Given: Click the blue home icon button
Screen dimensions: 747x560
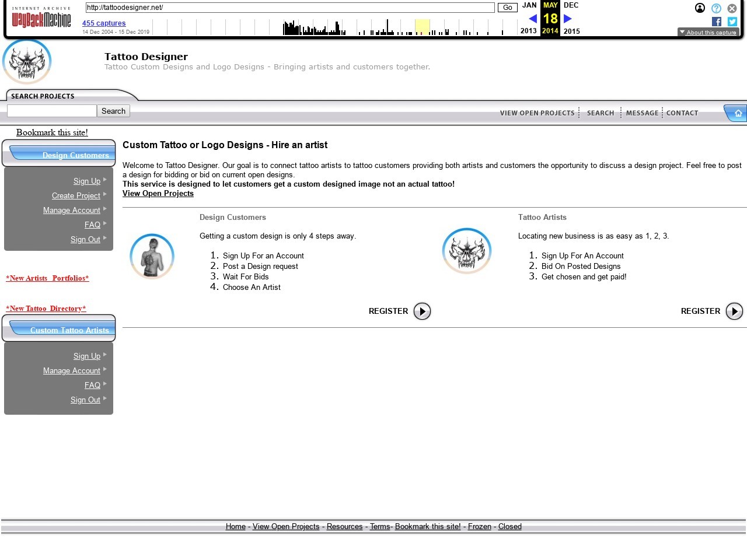Looking at the screenshot, I should [x=738, y=113].
